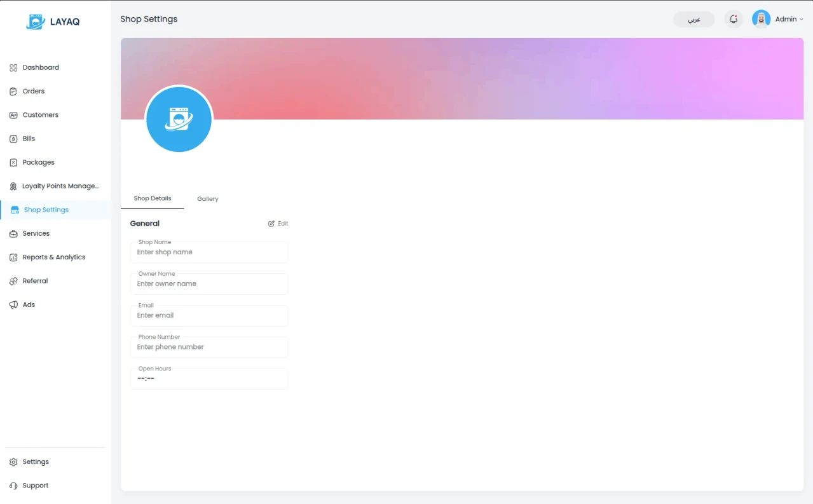
Task: Click the Shop Settings store icon
Action: (x=15, y=210)
